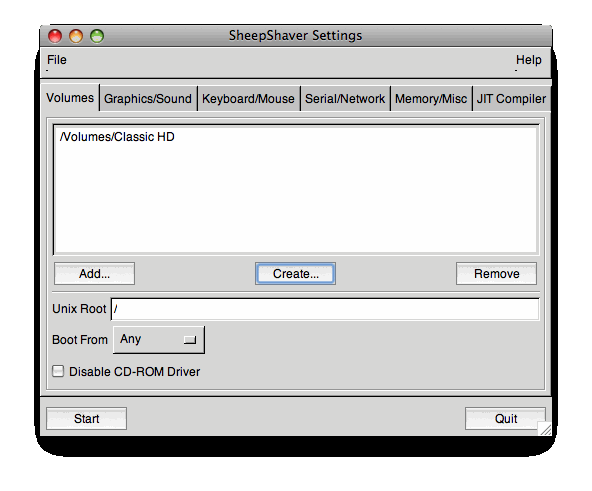592x491 pixels.
Task: Click the red close window button
Action: (x=55, y=36)
